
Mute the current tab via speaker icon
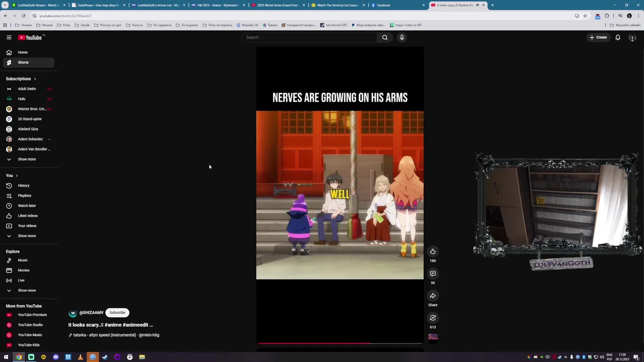click(477, 5)
